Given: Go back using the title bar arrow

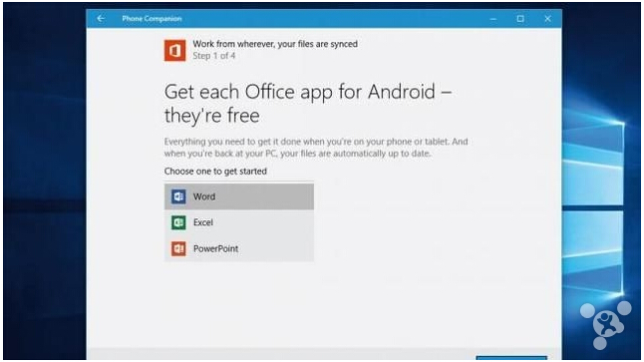Looking at the screenshot, I should (101, 19).
